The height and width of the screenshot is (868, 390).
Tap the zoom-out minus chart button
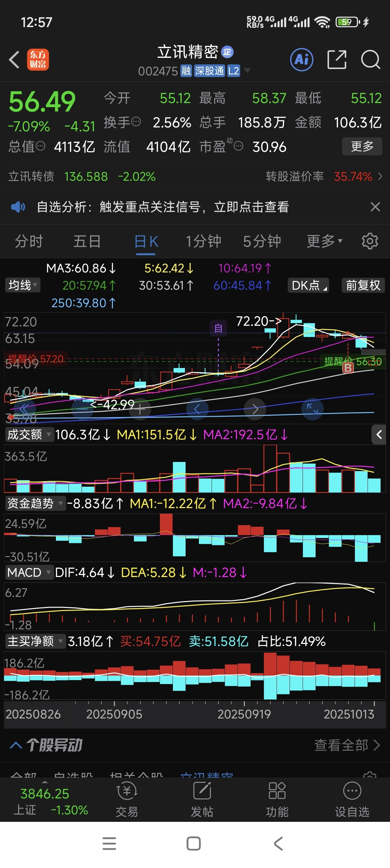pos(83,409)
